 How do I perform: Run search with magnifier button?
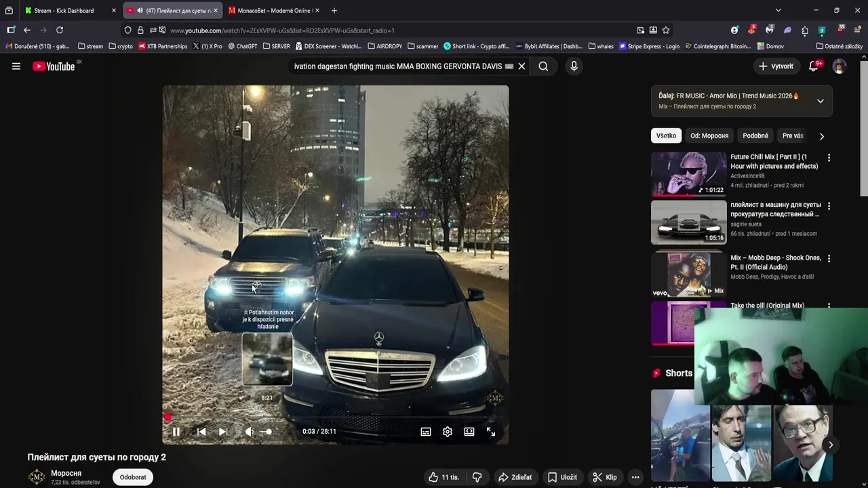pyautogui.click(x=543, y=66)
